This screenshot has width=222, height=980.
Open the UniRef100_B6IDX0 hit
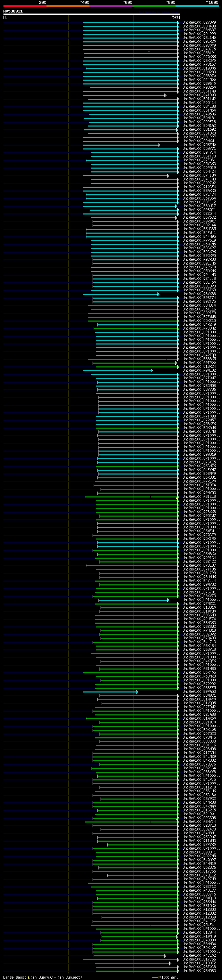click(199, 906)
